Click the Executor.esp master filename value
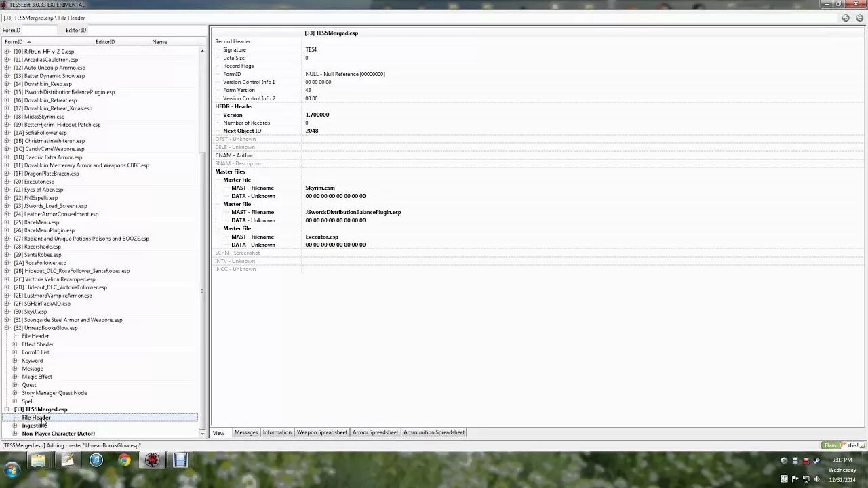The height and width of the screenshot is (488, 868). [321, 237]
